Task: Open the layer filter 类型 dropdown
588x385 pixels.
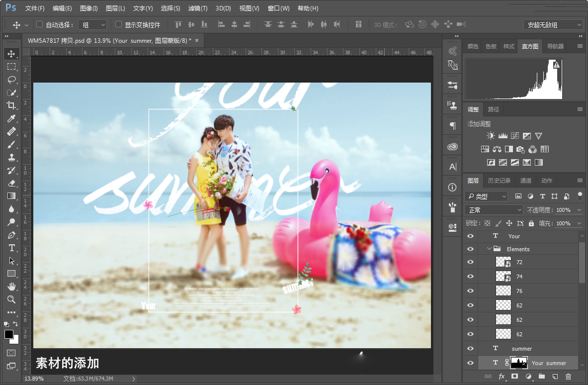Action: pos(487,196)
